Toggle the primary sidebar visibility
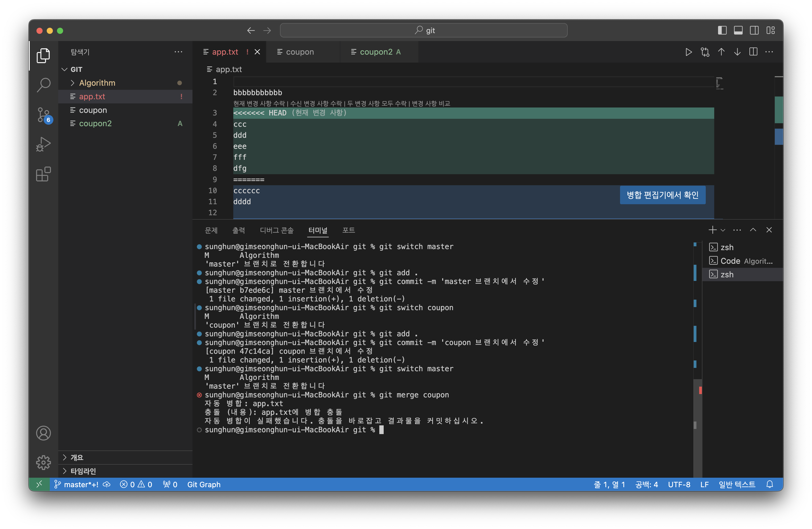Image resolution: width=812 pixels, height=529 pixels. click(x=722, y=30)
